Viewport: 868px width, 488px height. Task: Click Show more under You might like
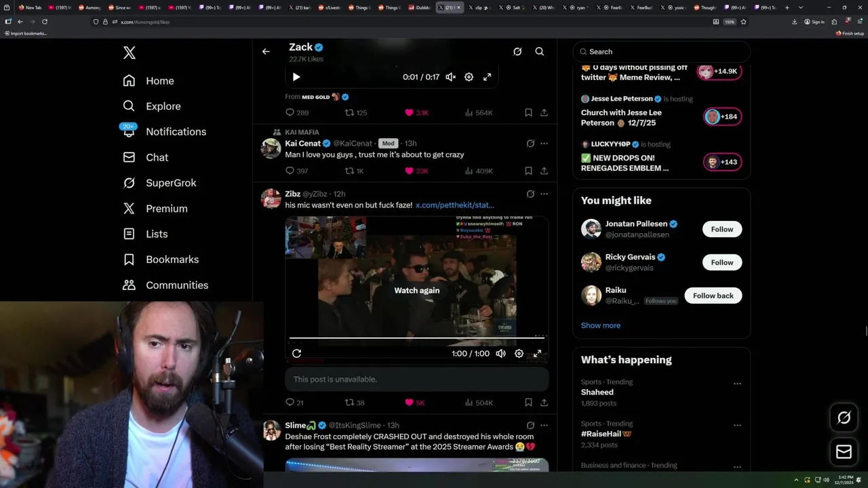click(601, 325)
